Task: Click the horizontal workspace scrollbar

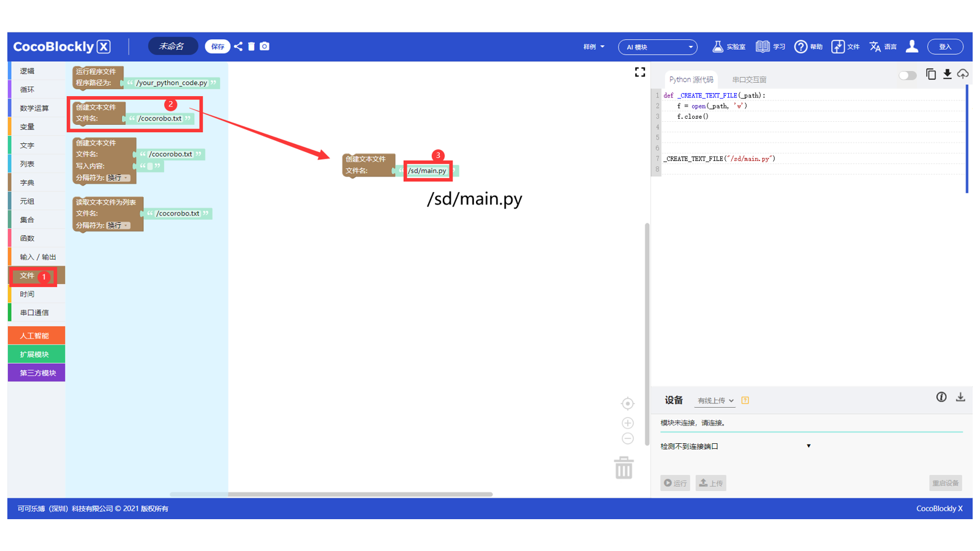Action: (331, 494)
